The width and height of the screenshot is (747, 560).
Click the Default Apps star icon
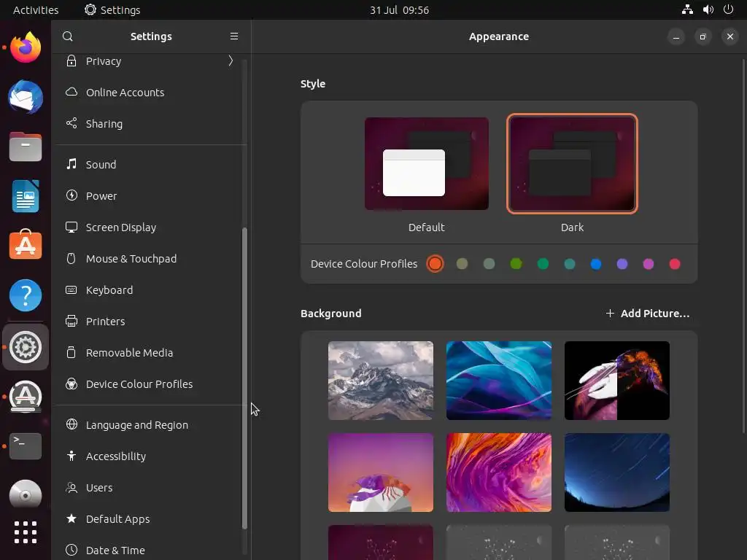pos(71,518)
